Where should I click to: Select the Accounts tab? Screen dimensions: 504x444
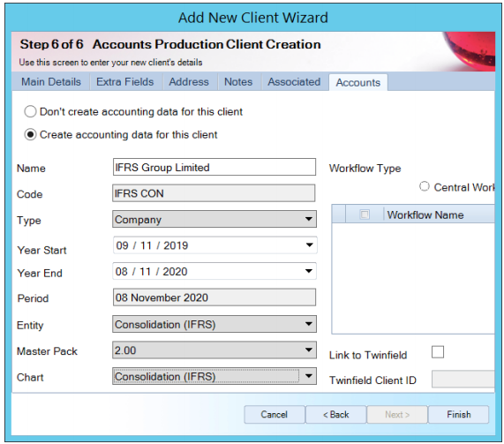pyautogui.click(x=358, y=82)
